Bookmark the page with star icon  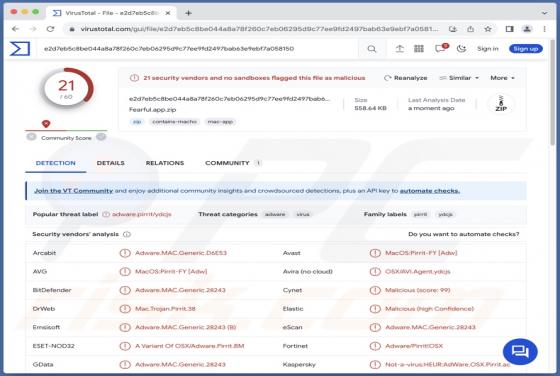[488, 29]
